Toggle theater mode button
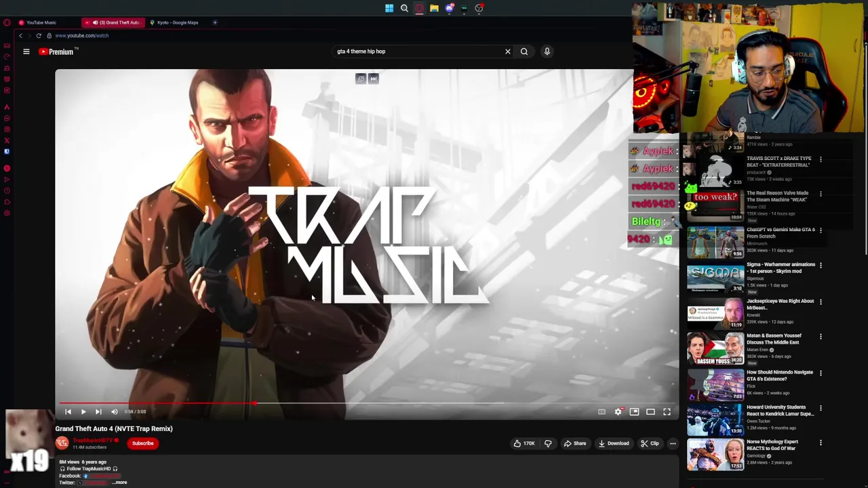Viewport: 868px width, 488px height. 650,411
